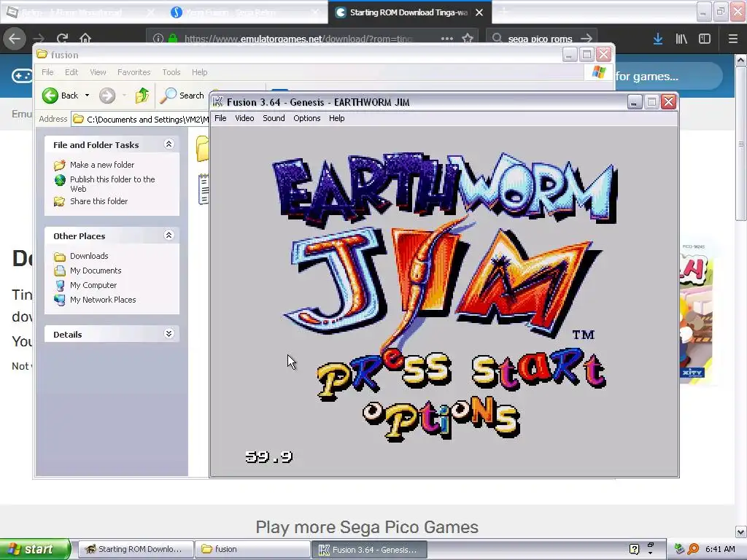Click the Explorer address bar path field
The width and height of the screenshot is (747, 560).
(x=141, y=119)
